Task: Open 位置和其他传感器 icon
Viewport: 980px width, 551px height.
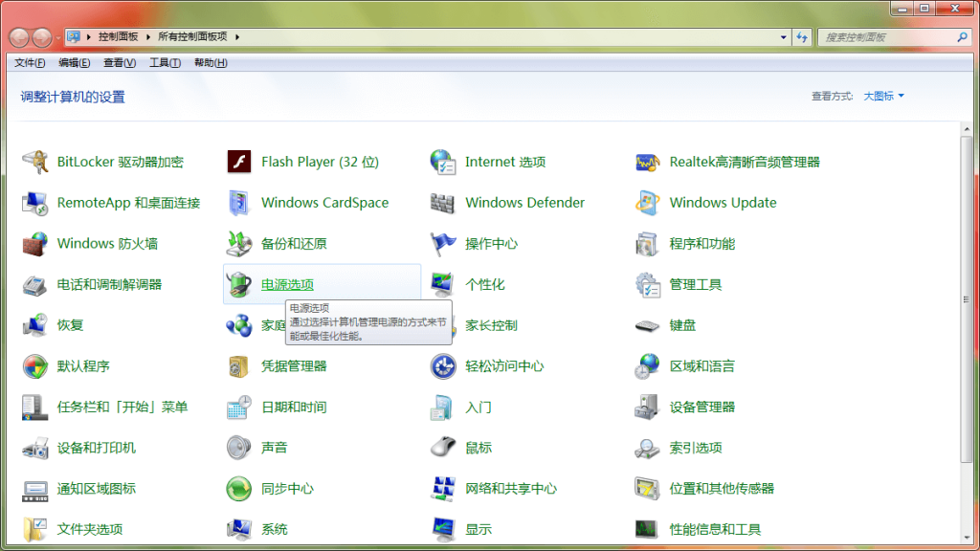Action: (x=647, y=489)
